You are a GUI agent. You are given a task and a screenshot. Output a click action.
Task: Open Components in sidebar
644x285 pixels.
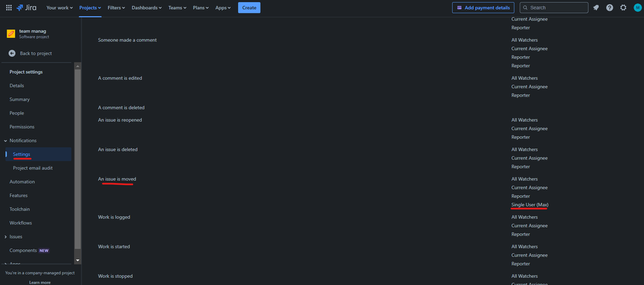(23, 251)
